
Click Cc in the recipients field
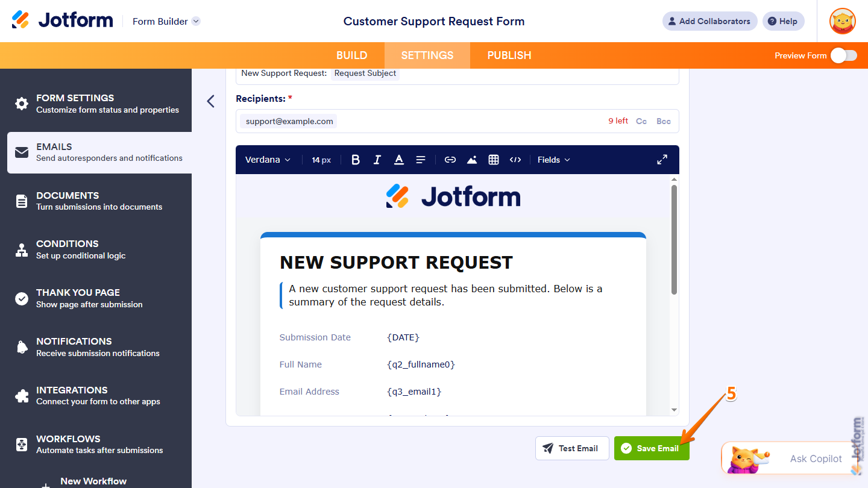click(641, 121)
